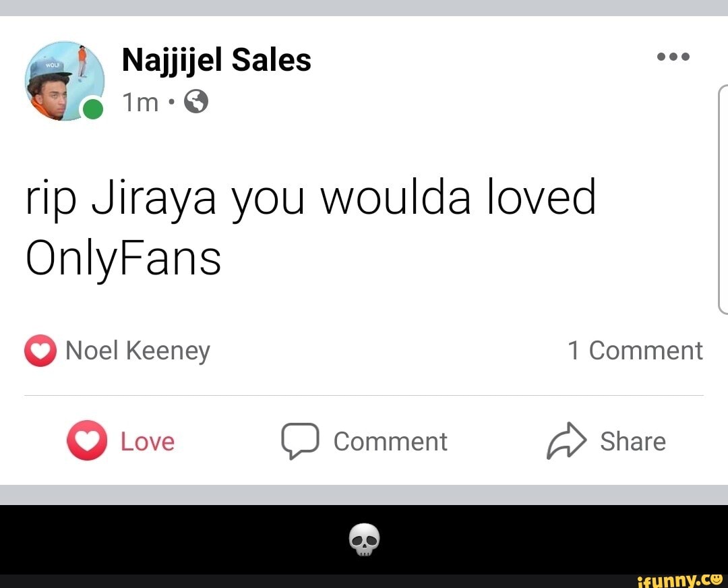Screen dimensions: 728x588
Task: Open the Noel Keeney reactor name
Action: [x=138, y=351]
